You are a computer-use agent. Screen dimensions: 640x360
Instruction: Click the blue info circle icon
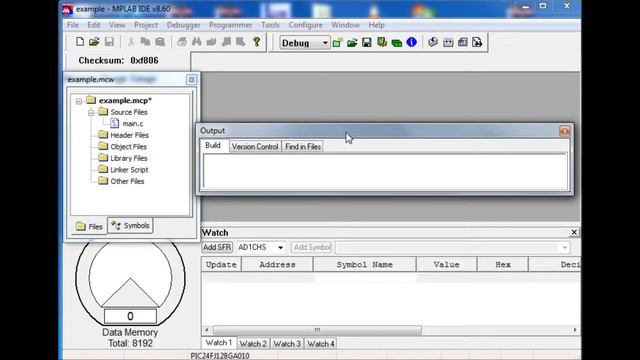pyautogui.click(x=411, y=42)
